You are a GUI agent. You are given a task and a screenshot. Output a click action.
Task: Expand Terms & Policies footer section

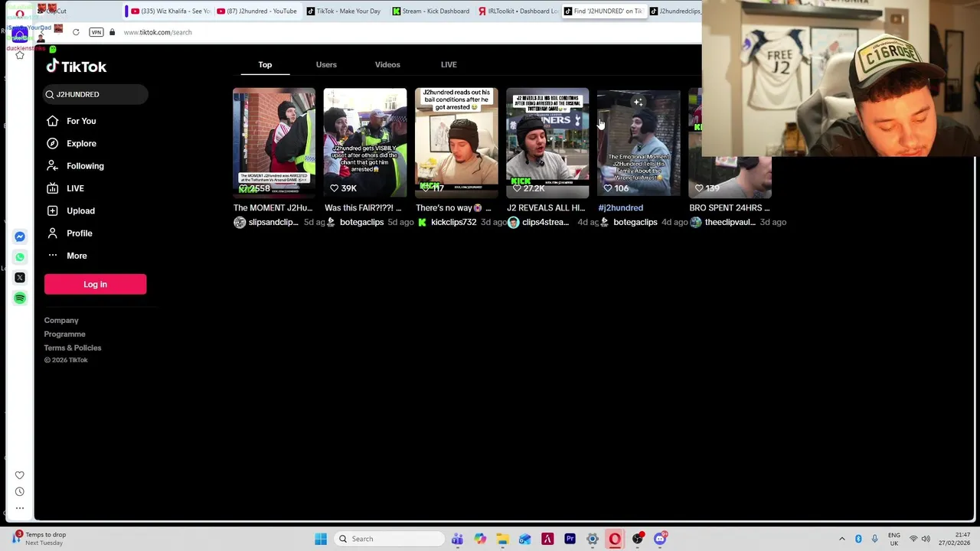[73, 347]
